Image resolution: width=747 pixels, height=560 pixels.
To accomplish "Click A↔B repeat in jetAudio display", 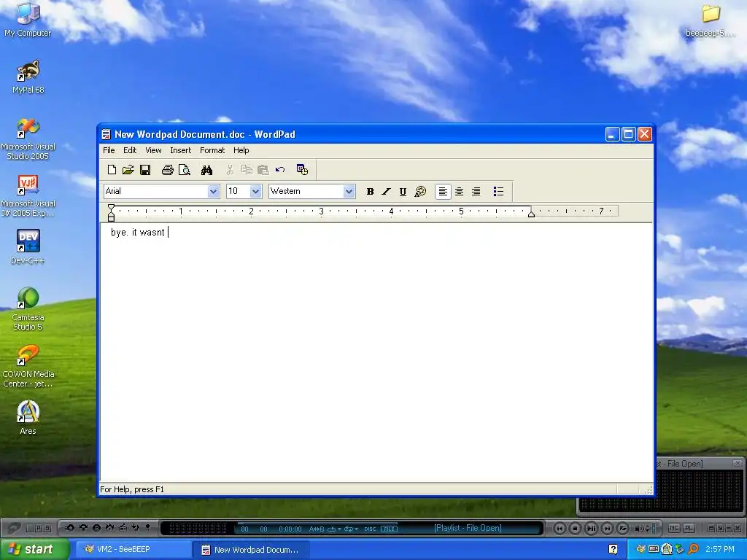I will coord(317,529).
